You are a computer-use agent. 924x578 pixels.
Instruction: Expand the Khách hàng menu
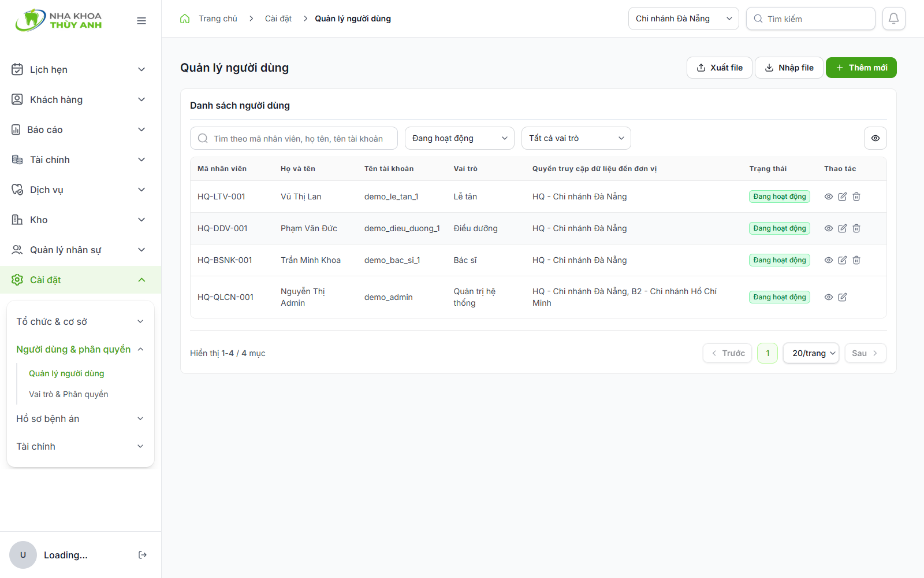coord(80,99)
